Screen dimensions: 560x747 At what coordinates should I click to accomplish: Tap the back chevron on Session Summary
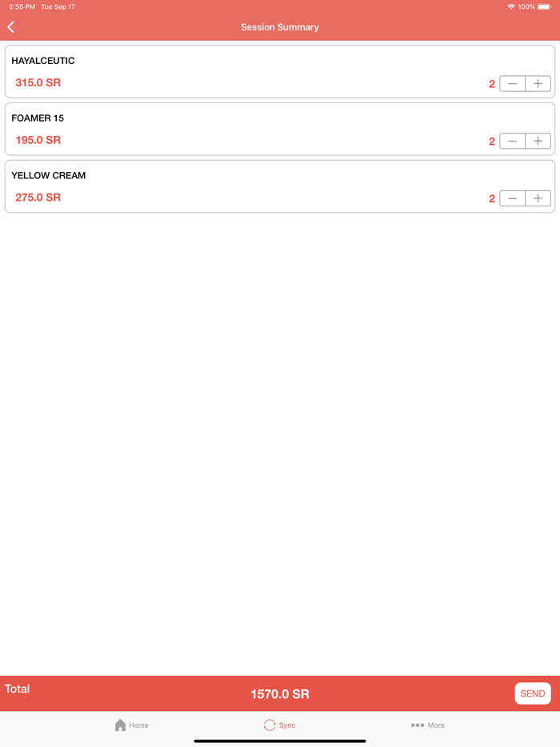coord(10,26)
